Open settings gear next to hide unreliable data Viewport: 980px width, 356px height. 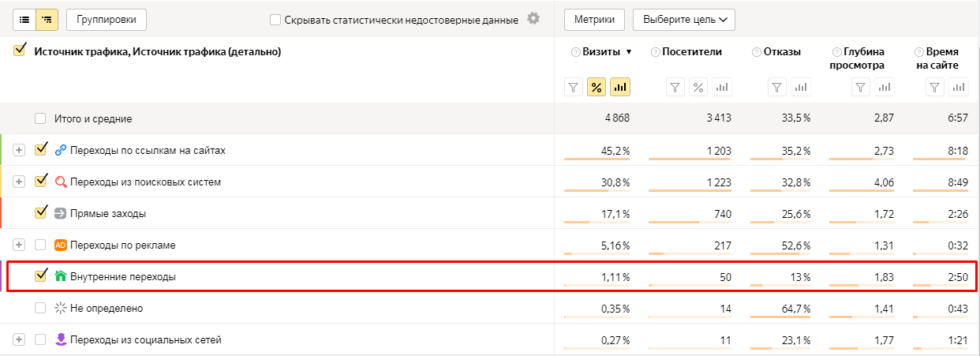click(533, 19)
